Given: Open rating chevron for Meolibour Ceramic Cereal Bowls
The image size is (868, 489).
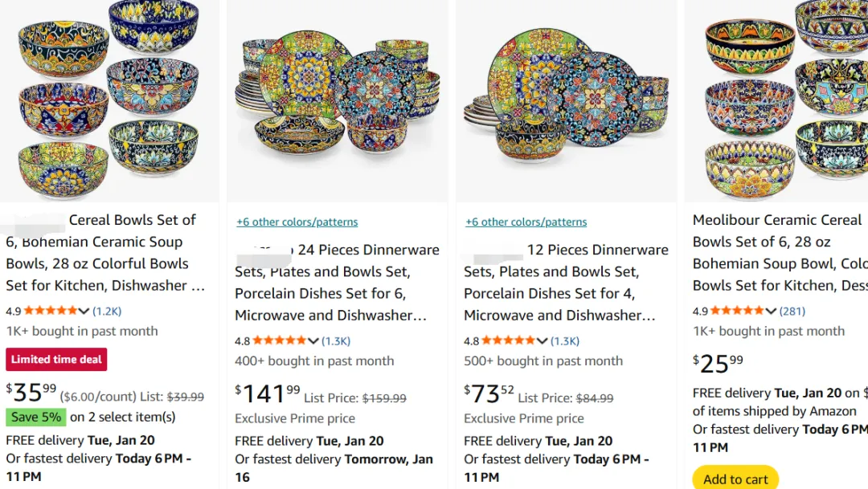Looking at the screenshot, I should point(771,312).
